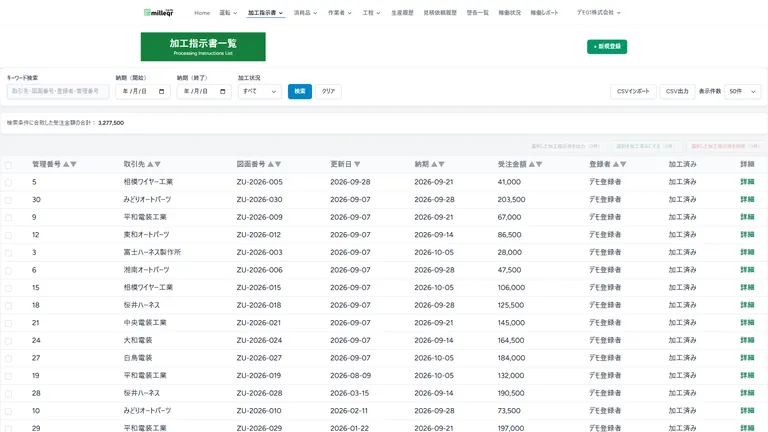Sort 納期 column descending with down arrow
The width and height of the screenshot is (768, 432).
click(x=441, y=164)
